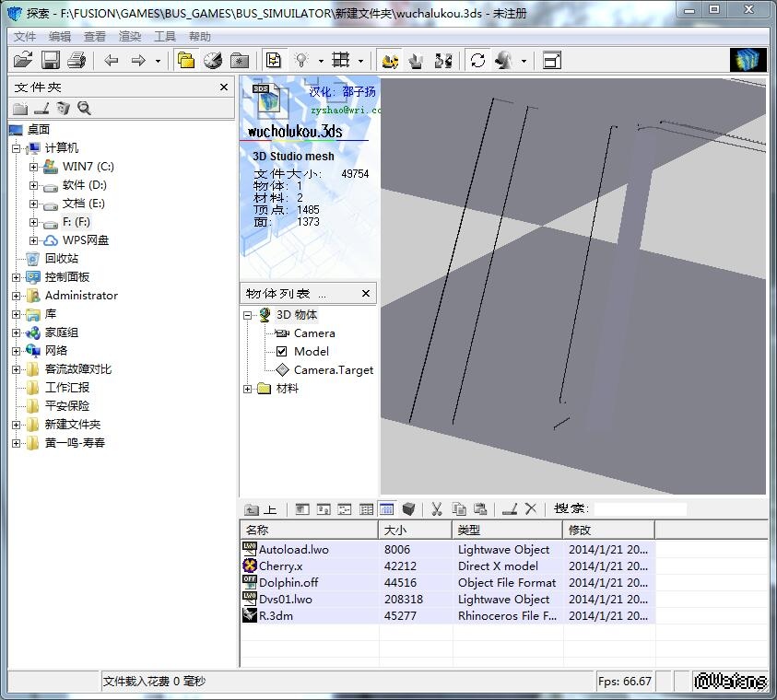Open the 渲染 menu
Viewport: 777px width, 700px height.
[130, 37]
